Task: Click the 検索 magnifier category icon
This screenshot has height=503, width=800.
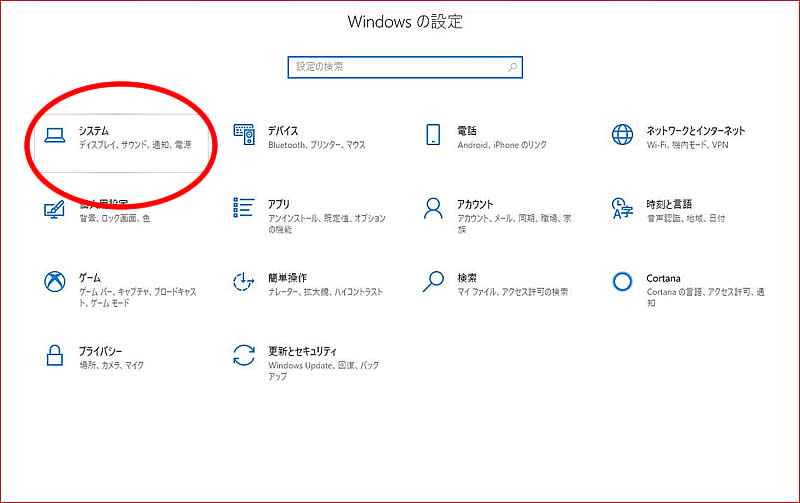Action: pyautogui.click(x=433, y=281)
